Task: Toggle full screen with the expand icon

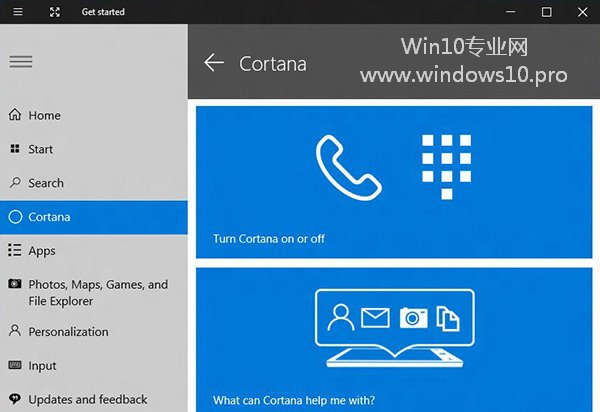Action: [x=55, y=12]
